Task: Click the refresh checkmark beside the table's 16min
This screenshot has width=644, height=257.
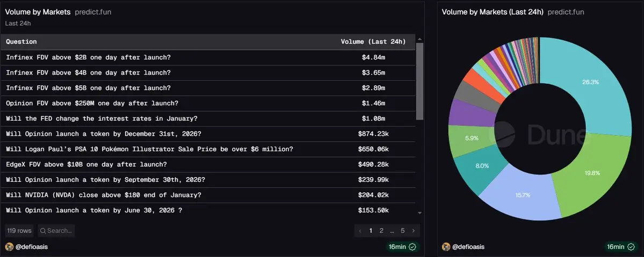Action: pyautogui.click(x=413, y=247)
